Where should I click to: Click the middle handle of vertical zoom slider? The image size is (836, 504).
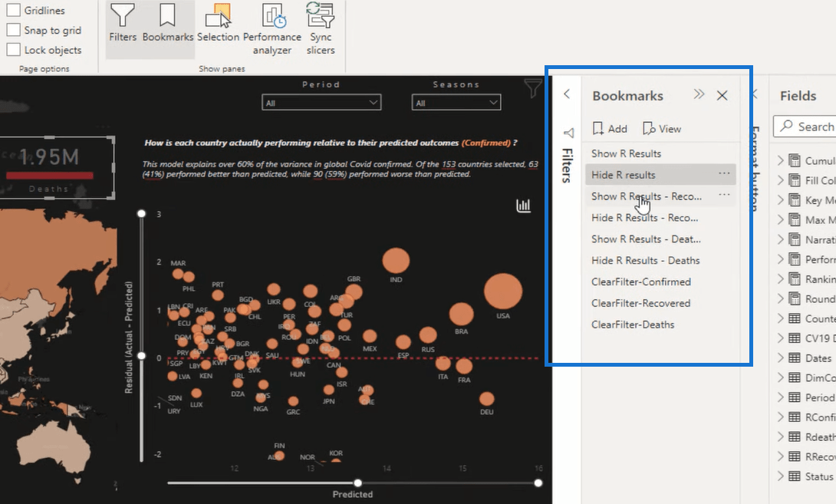(141, 356)
